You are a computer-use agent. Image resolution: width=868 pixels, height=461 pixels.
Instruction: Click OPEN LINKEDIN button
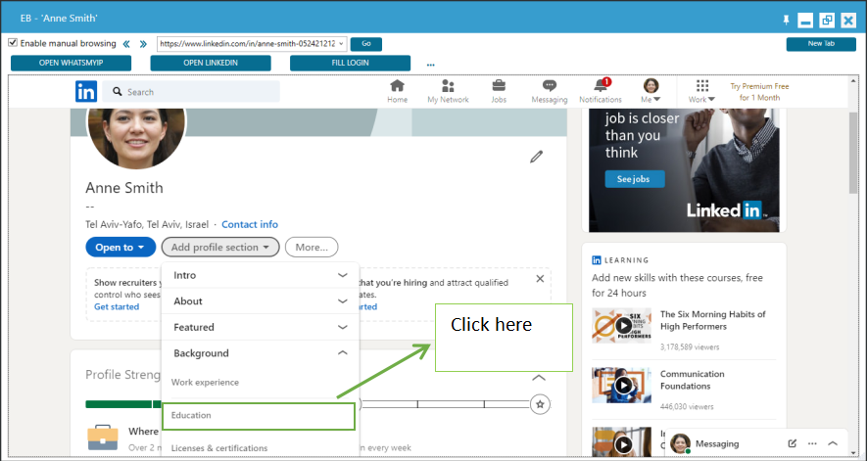[211, 63]
